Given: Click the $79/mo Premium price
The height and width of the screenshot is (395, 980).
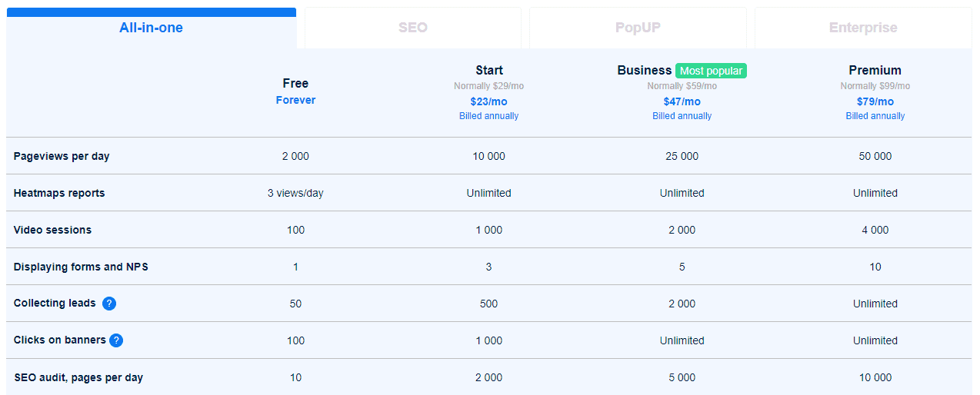Looking at the screenshot, I should pyautogui.click(x=875, y=101).
